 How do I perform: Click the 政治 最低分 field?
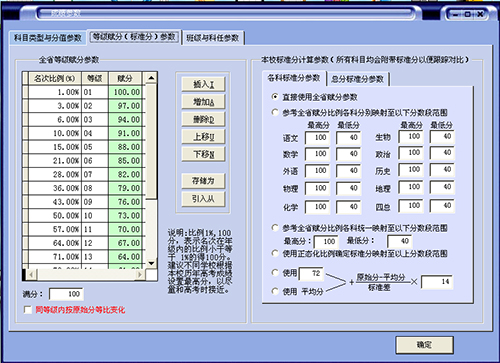(x=442, y=153)
